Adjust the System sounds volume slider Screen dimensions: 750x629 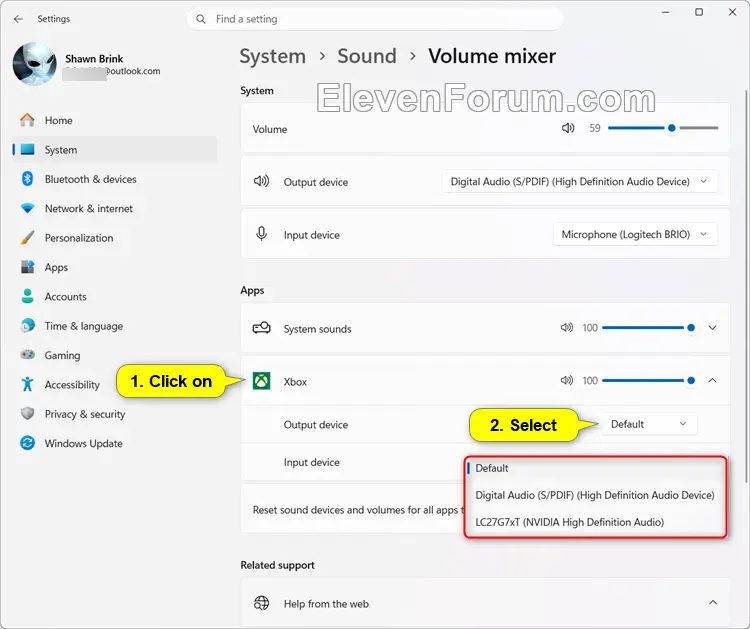pyautogui.click(x=649, y=328)
